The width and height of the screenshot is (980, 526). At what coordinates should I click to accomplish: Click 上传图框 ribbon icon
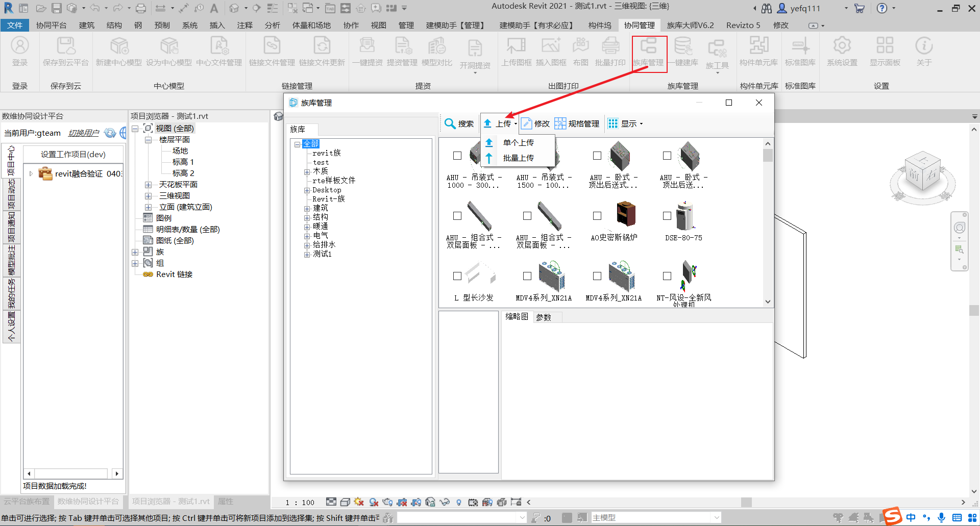[517, 51]
